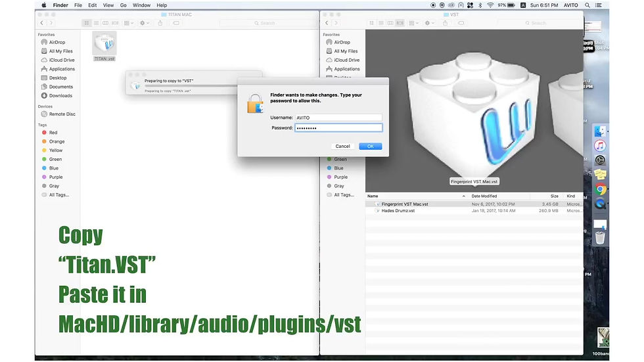
Task: Open the Finder menu in menu bar
Action: point(60,5)
